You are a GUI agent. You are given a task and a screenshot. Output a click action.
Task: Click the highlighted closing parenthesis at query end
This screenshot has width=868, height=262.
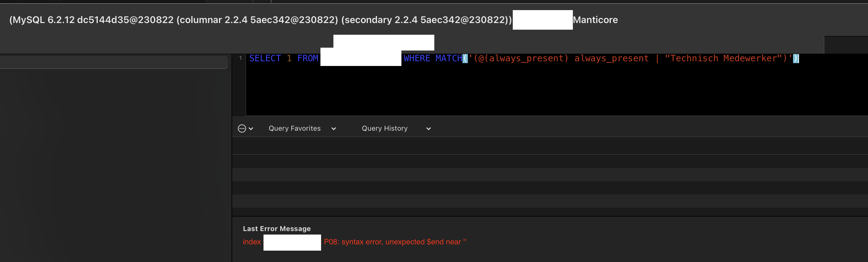tap(796, 58)
